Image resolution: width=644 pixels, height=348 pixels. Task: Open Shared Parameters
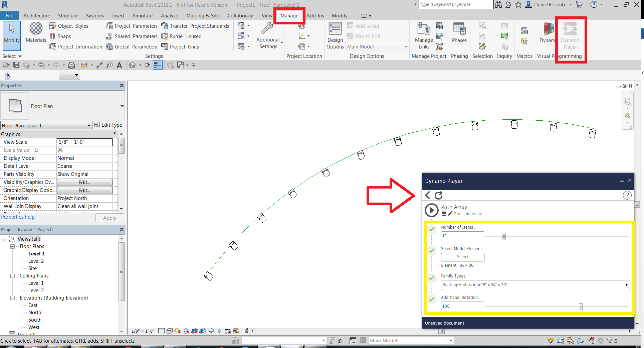point(132,36)
